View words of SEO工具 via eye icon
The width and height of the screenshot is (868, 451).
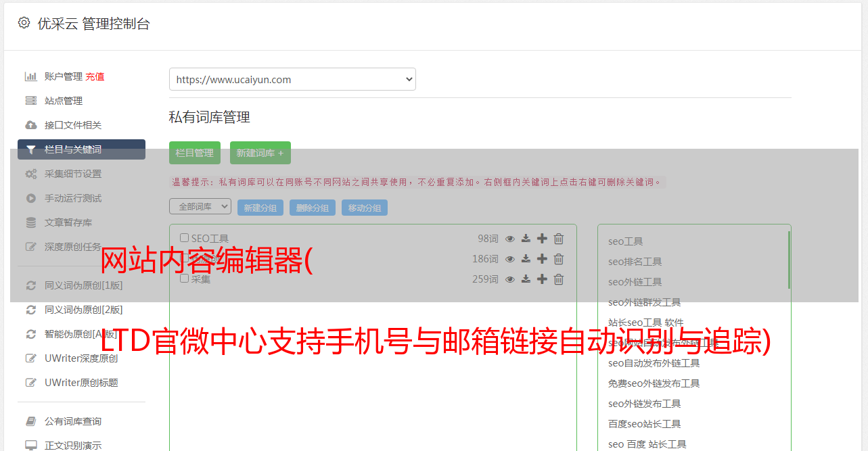[510, 239]
